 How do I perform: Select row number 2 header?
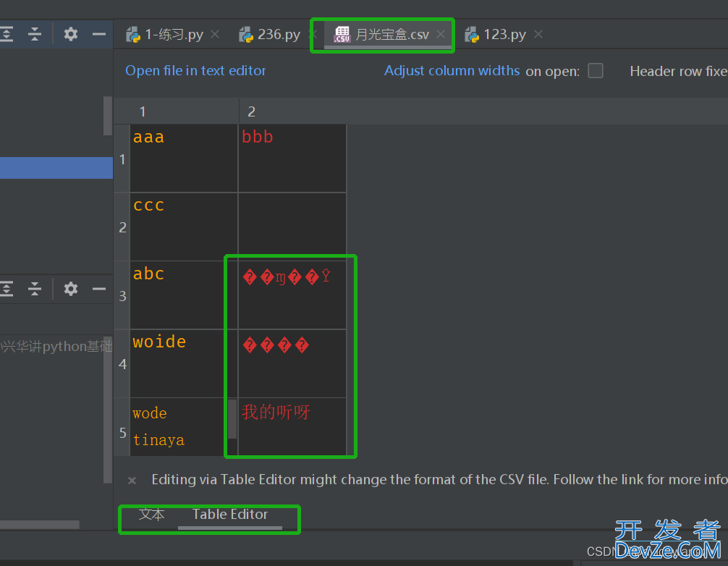pyautogui.click(x=122, y=227)
